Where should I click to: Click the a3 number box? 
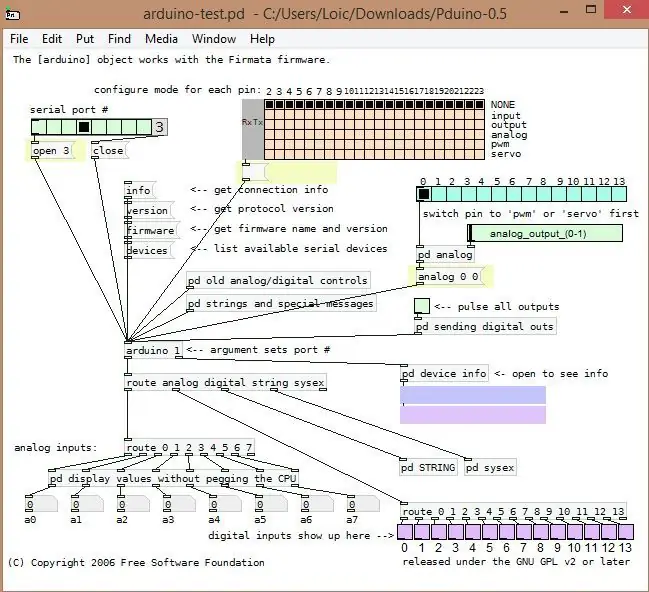(179, 504)
